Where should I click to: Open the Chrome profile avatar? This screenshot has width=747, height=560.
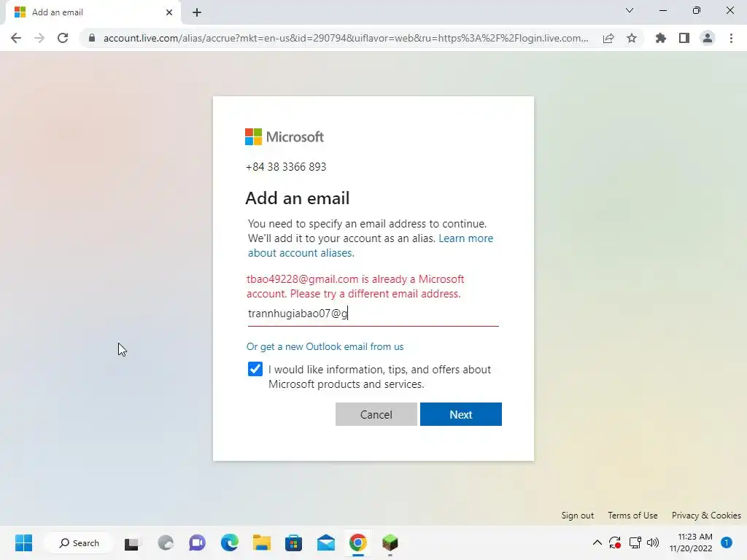click(708, 38)
